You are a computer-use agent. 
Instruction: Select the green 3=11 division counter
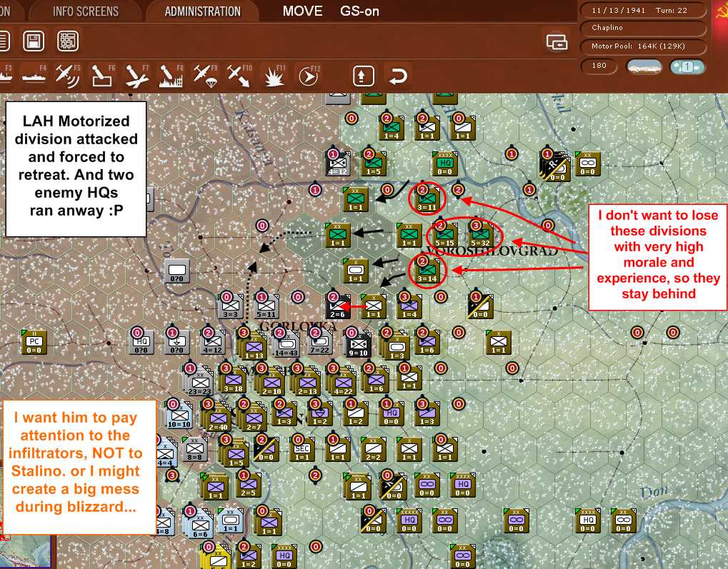[427, 200]
